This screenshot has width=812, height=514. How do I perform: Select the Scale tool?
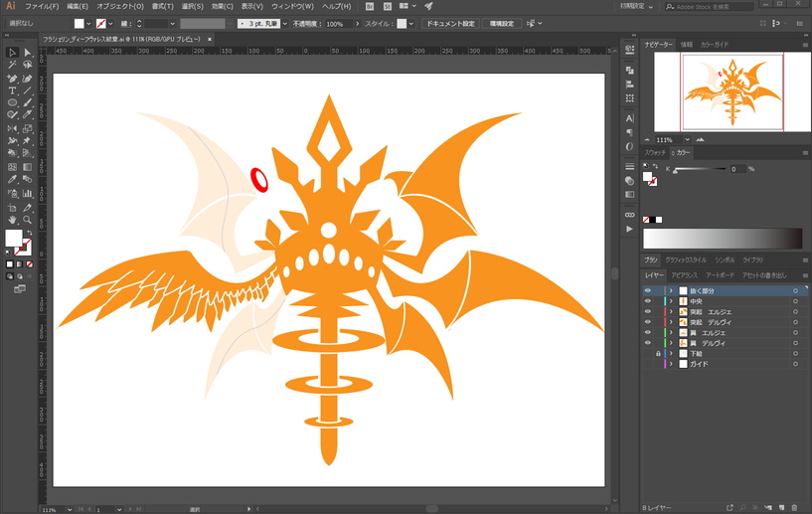[x=28, y=128]
